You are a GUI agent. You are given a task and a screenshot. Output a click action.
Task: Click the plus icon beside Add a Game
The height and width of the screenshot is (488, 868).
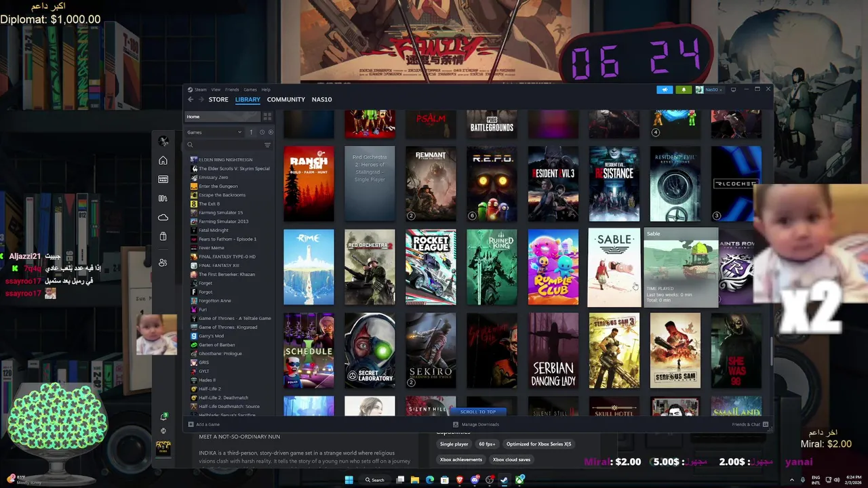(191, 424)
